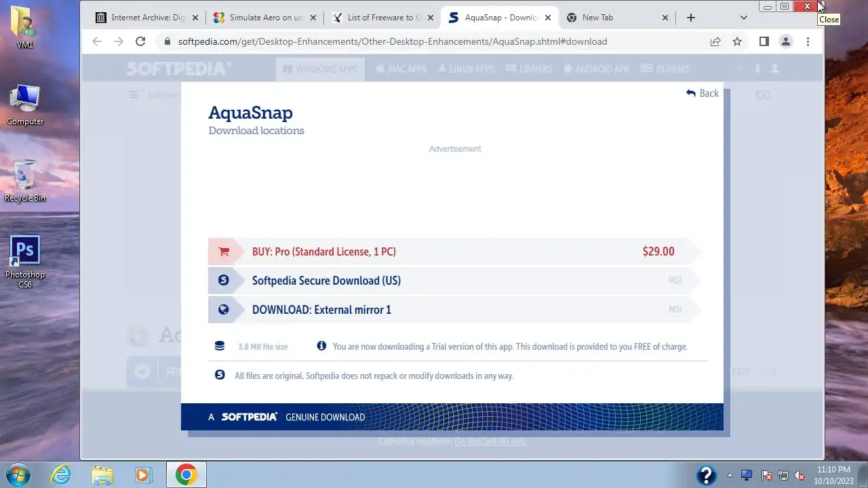Open Windows Media Player from taskbar
Screen dimensions: 868x488
pyautogui.click(x=143, y=474)
